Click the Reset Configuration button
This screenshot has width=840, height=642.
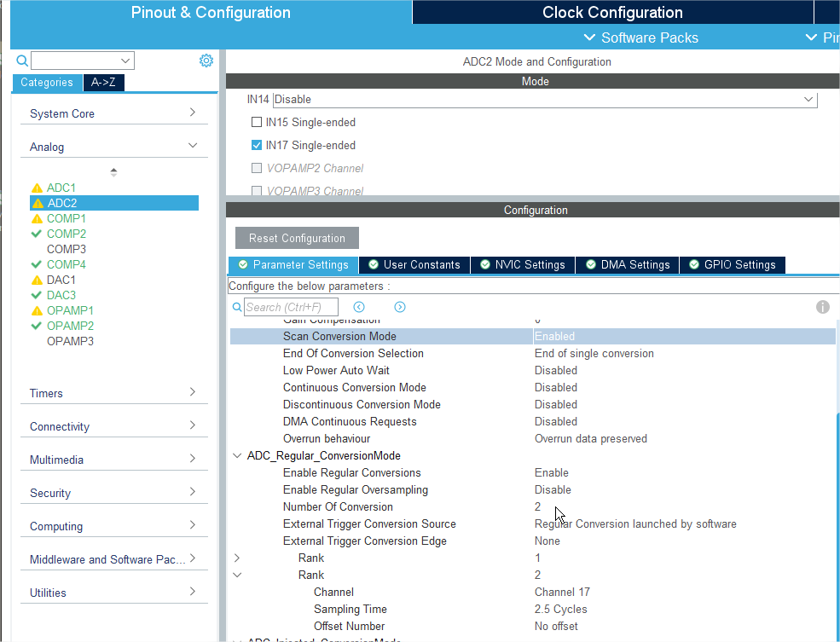297,238
